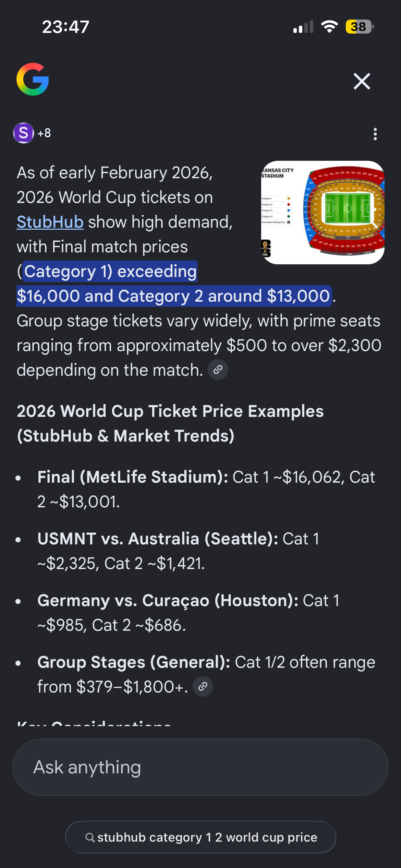Tap the 23:47 status bar clock
The height and width of the screenshot is (868, 401).
click(x=65, y=27)
